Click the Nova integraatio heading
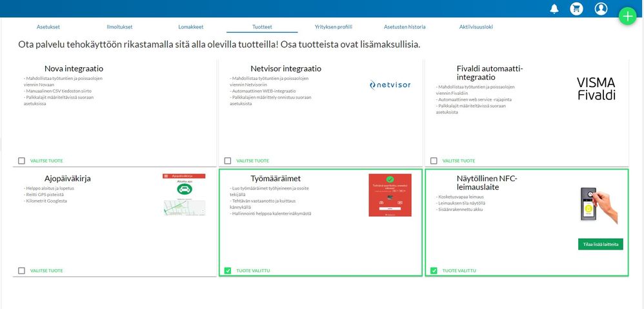This screenshot has width=644, height=309. click(74, 69)
